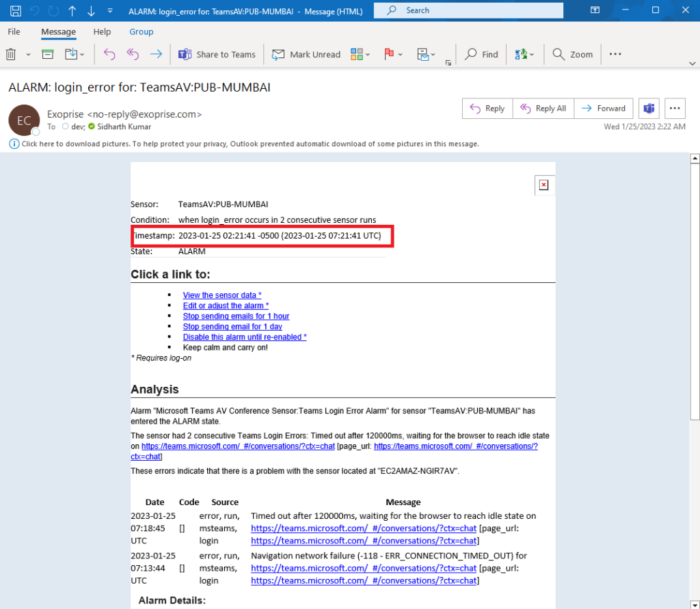
Task: Open the Translate icon
Action: coord(521,55)
